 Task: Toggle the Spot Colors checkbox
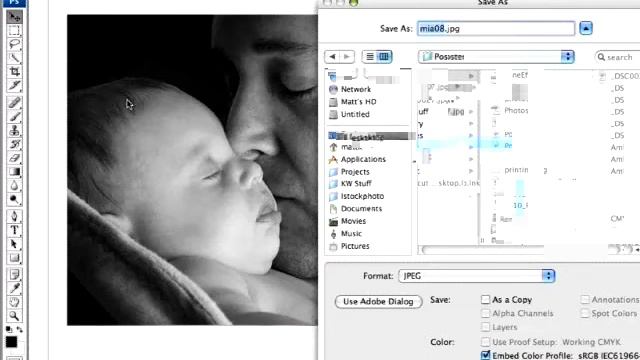click(x=585, y=313)
